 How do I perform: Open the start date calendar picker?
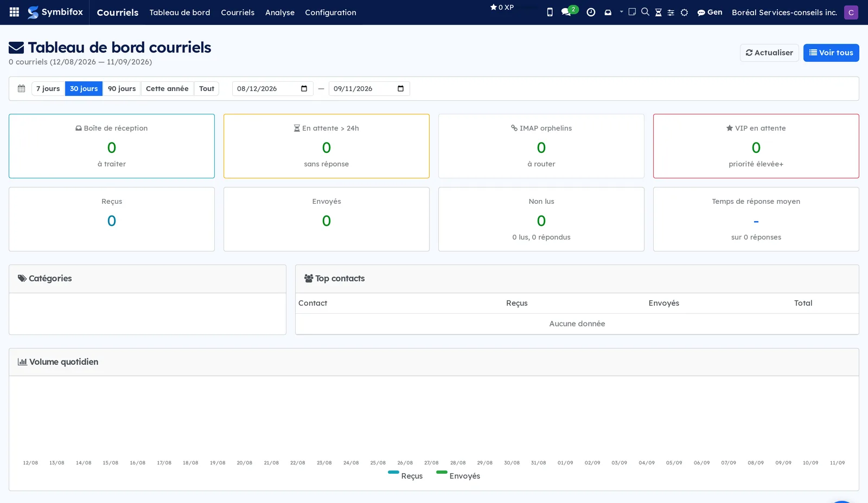[x=304, y=88]
